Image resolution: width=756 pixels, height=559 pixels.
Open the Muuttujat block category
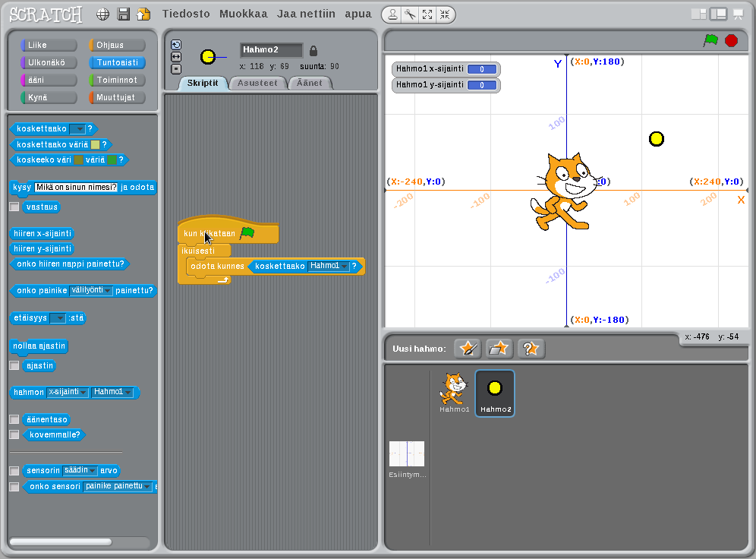[x=117, y=97]
